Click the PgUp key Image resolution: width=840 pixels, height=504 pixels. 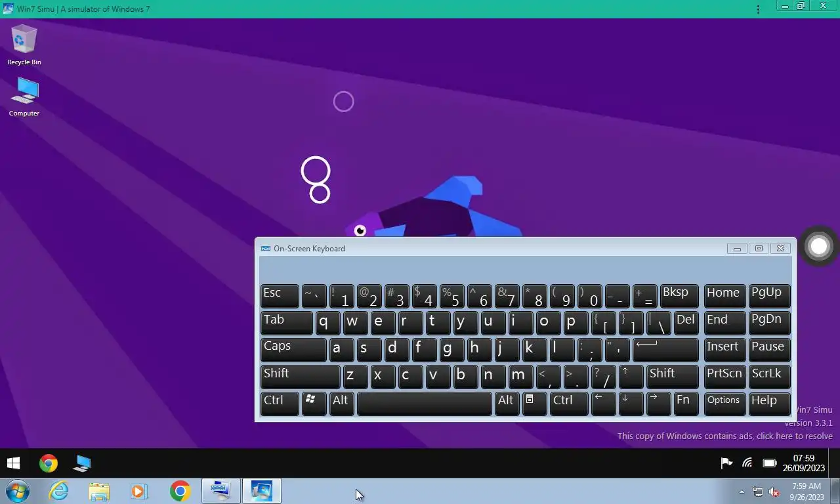tap(770, 296)
